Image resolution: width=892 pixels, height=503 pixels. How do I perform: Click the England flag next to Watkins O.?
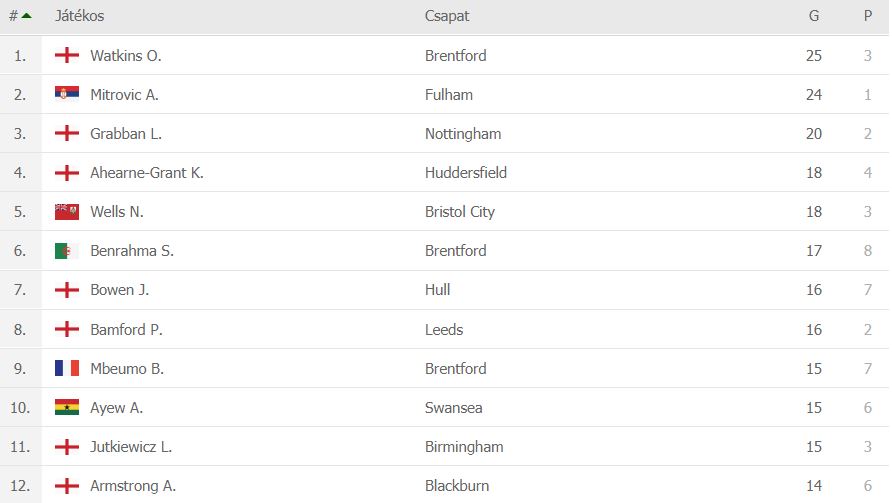tap(67, 56)
